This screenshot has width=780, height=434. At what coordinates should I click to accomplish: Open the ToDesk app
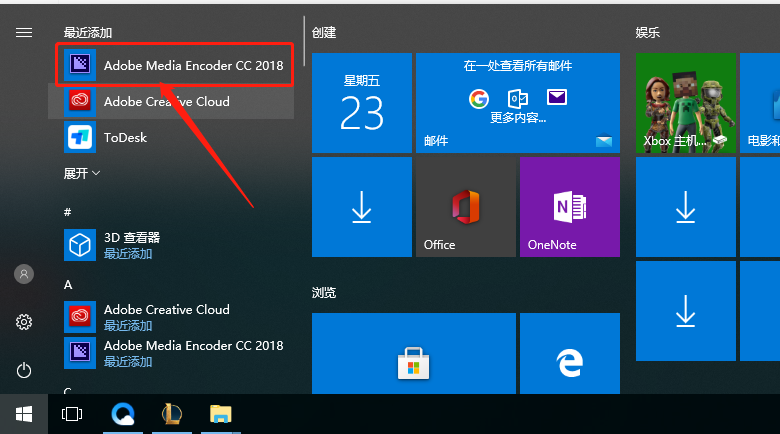point(171,137)
